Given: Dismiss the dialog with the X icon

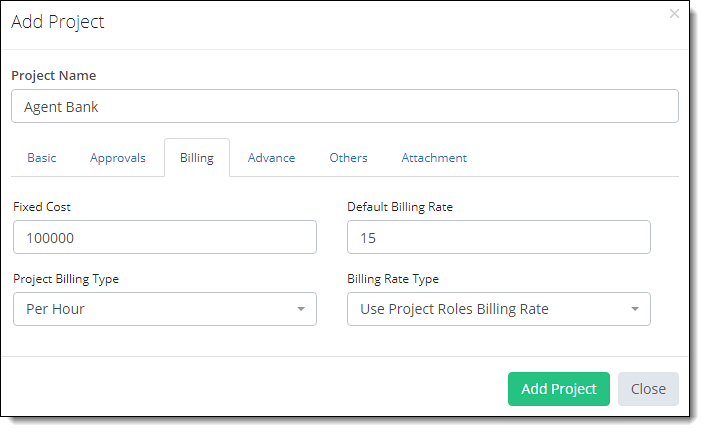Looking at the screenshot, I should (674, 14).
